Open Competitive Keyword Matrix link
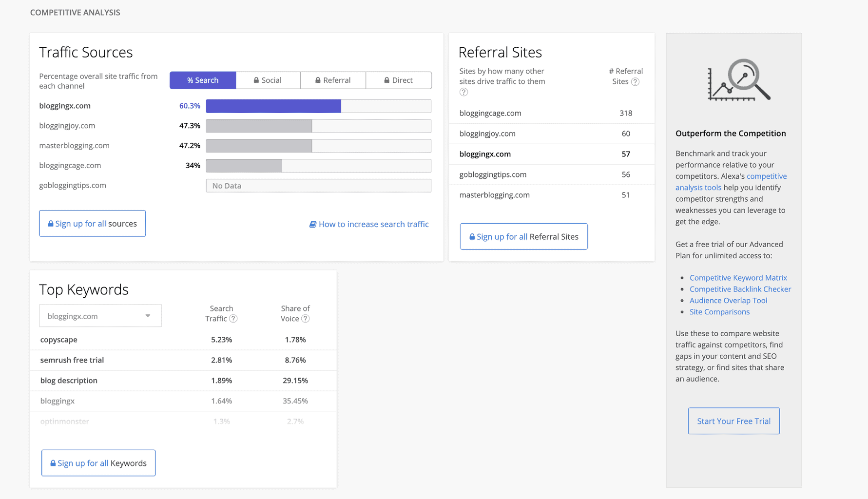The image size is (868, 499). [738, 278]
